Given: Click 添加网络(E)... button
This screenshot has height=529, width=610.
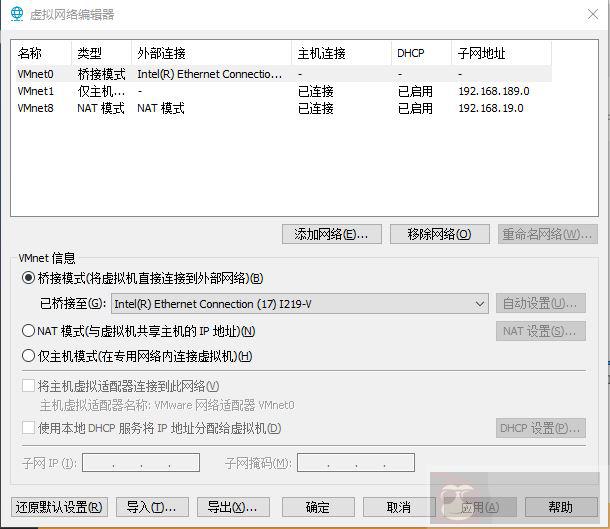Looking at the screenshot, I should (x=331, y=234).
